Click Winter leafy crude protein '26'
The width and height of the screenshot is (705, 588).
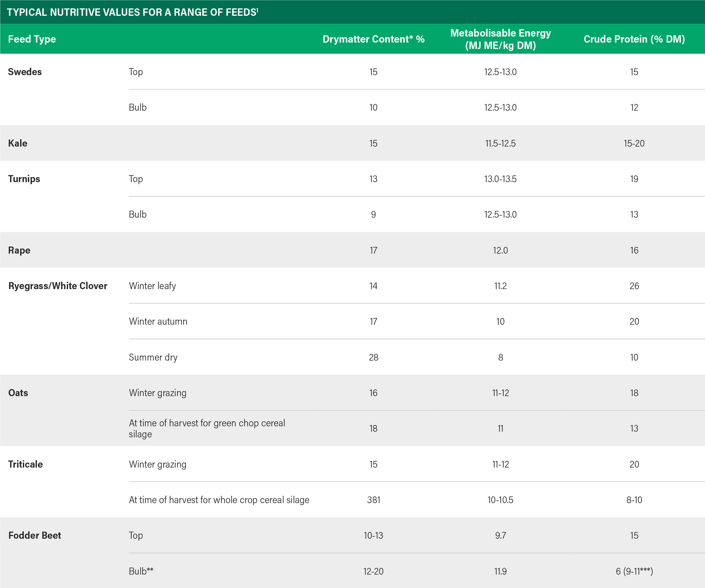click(x=634, y=286)
